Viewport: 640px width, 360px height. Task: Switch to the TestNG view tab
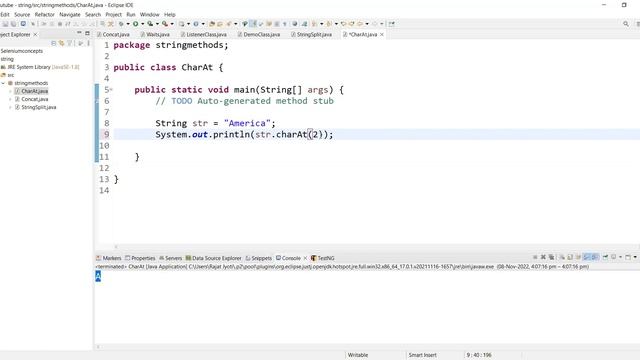pos(322,258)
